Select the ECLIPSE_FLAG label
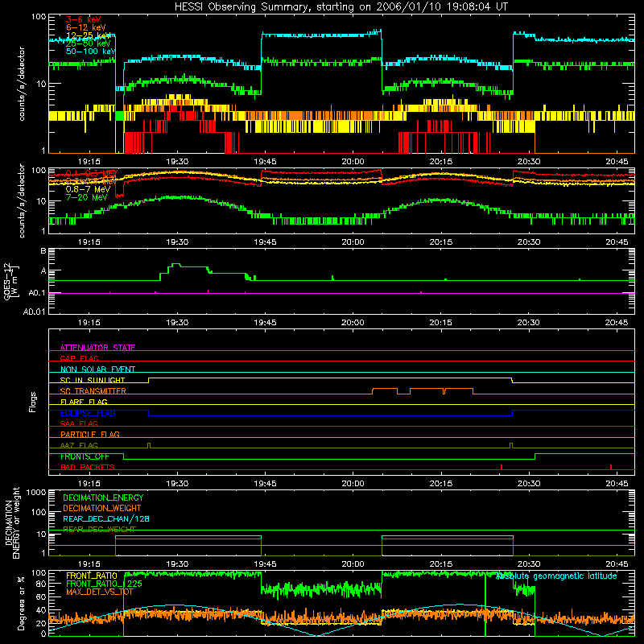 88,413
